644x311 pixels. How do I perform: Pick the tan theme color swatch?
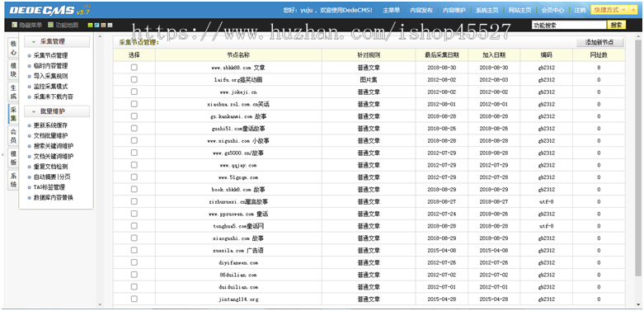click(103, 25)
